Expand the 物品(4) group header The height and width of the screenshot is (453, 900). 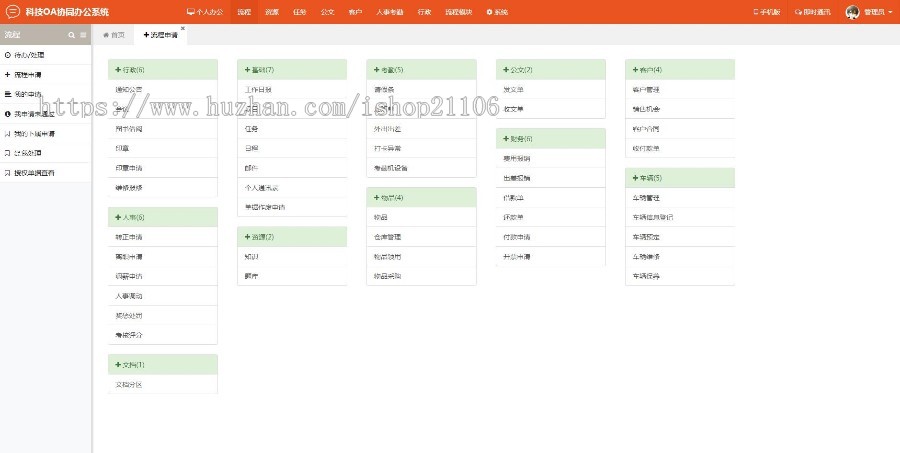point(421,198)
